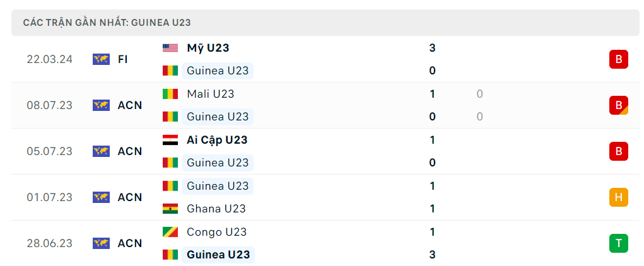This screenshot has width=644, height=266.
Task: Click the 05.07.23 match date
Action: [49, 151]
